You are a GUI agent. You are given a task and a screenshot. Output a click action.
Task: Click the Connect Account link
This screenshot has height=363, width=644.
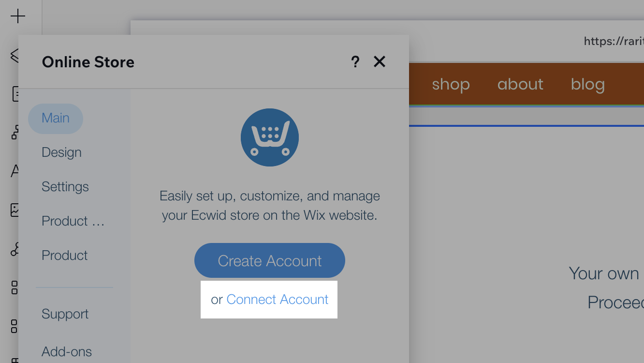tap(277, 299)
